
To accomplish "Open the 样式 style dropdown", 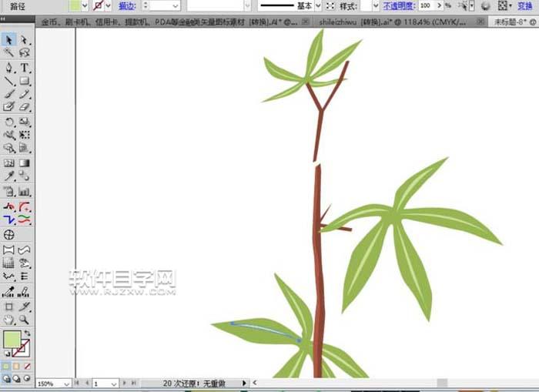I will [376, 5].
